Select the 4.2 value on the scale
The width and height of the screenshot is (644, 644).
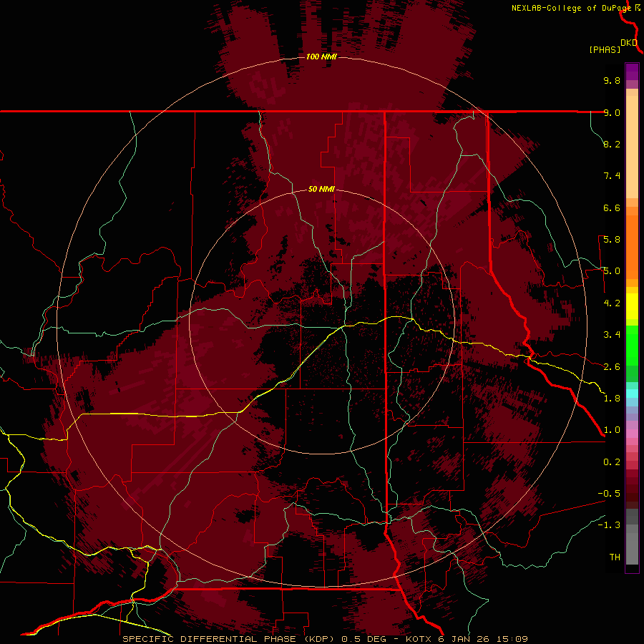pyautogui.click(x=612, y=303)
